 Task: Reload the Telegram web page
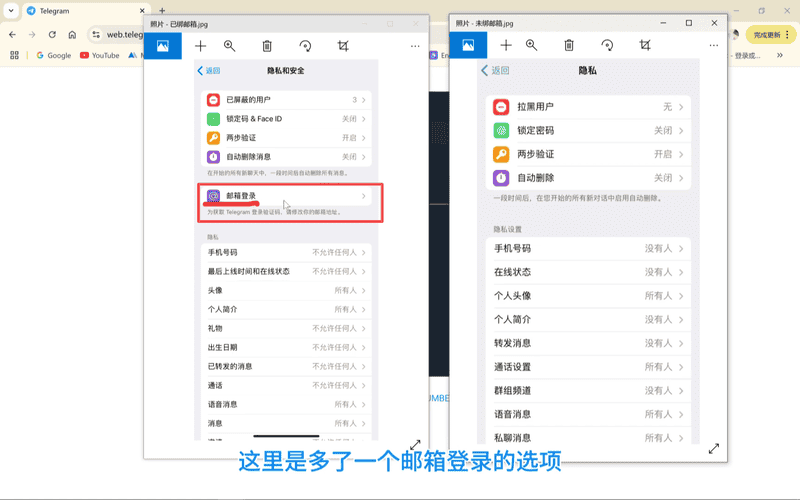[52, 35]
